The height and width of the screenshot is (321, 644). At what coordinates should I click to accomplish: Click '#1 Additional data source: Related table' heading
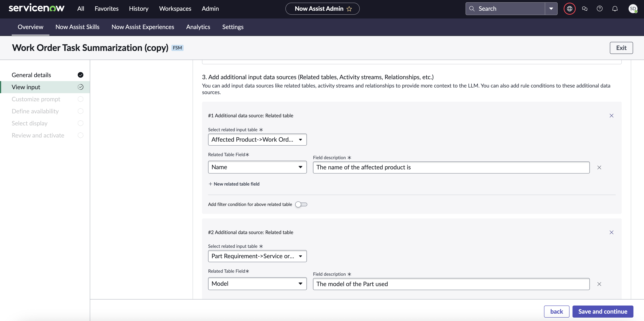coord(251,115)
